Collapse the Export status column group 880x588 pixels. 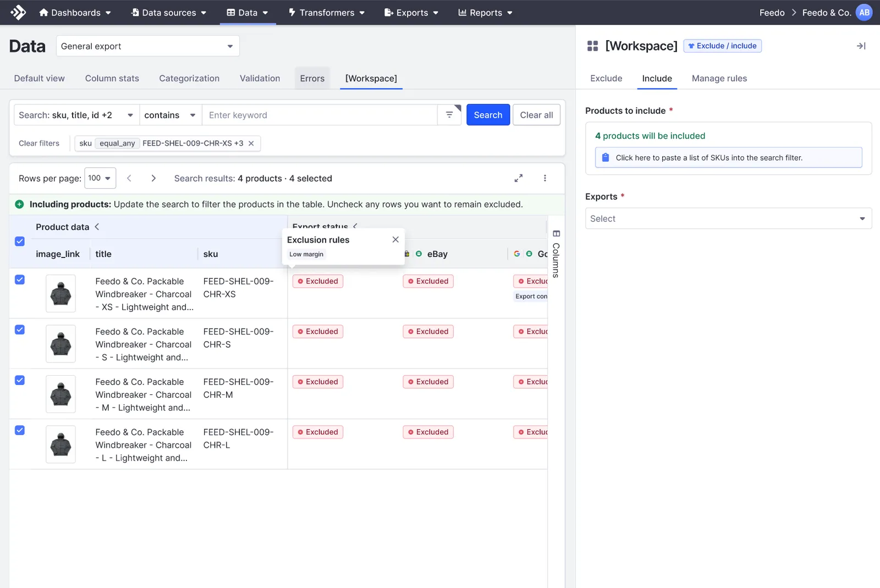tap(355, 226)
